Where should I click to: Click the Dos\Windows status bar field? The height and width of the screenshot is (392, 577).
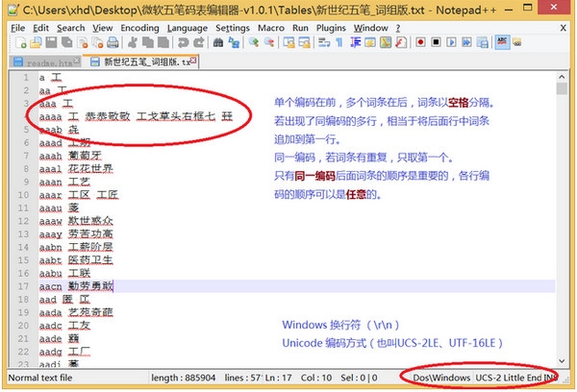point(441,378)
